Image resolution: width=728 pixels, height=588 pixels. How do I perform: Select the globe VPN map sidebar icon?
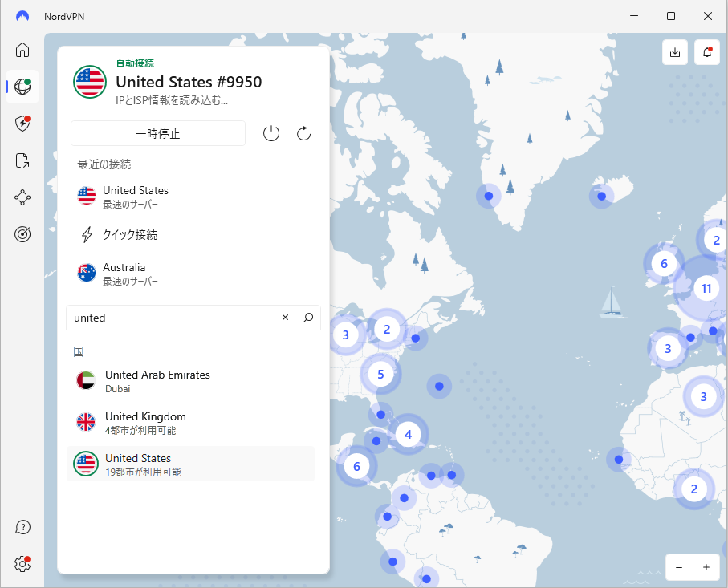(x=22, y=87)
